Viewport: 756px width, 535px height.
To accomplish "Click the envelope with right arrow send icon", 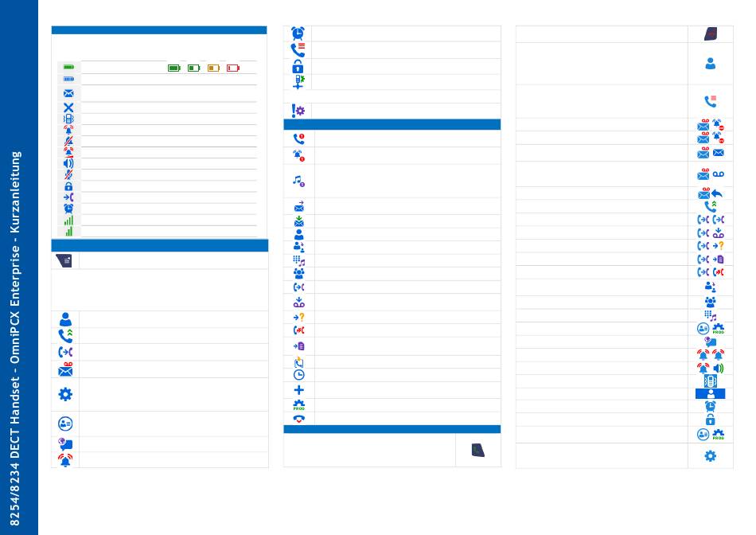I will coord(299,206).
